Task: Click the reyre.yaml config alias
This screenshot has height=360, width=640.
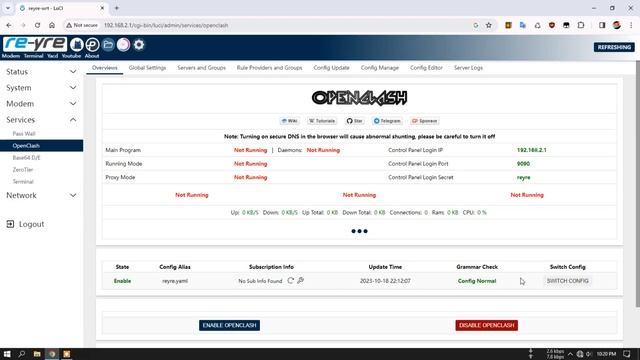Action: click(175, 281)
